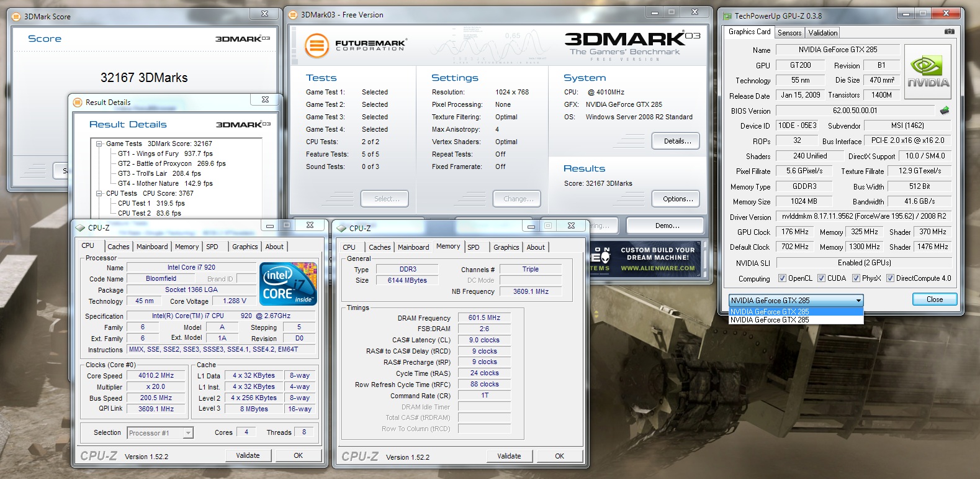This screenshot has height=479, width=980.
Task: Click the Futuremark orange logo icon
Action: pos(317,46)
